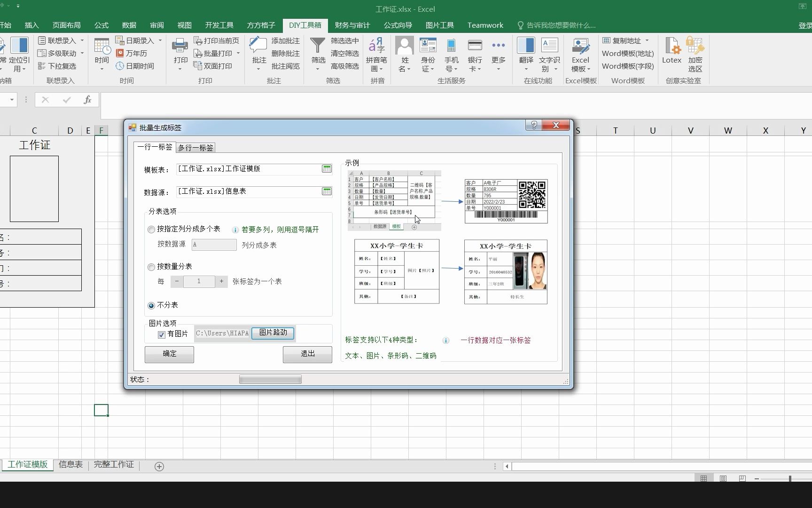Switch to 多行一标签 tab
The image size is (812, 508).
[195, 148]
